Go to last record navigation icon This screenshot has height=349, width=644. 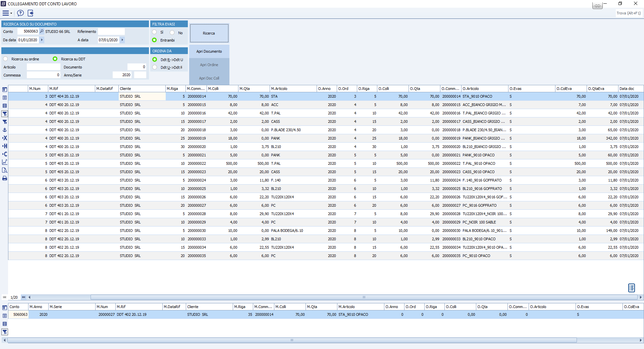(23, 297)
